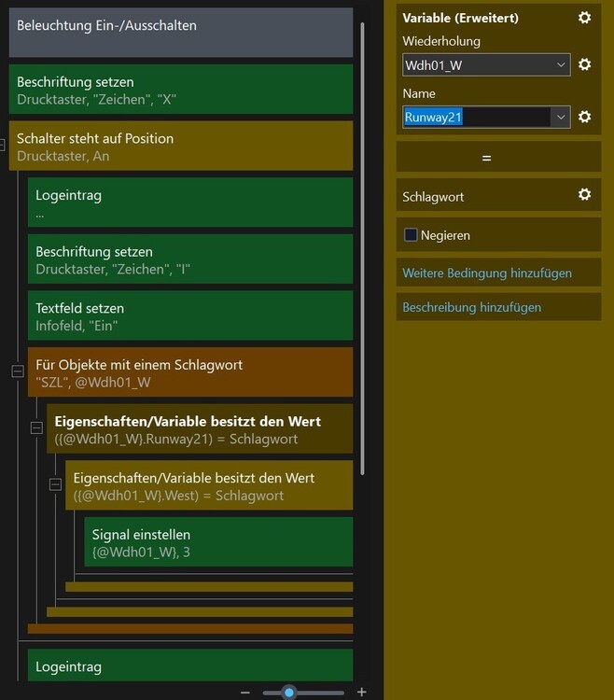
Task: Click plus icon to zoom in
Action: [x=361, y=692]
